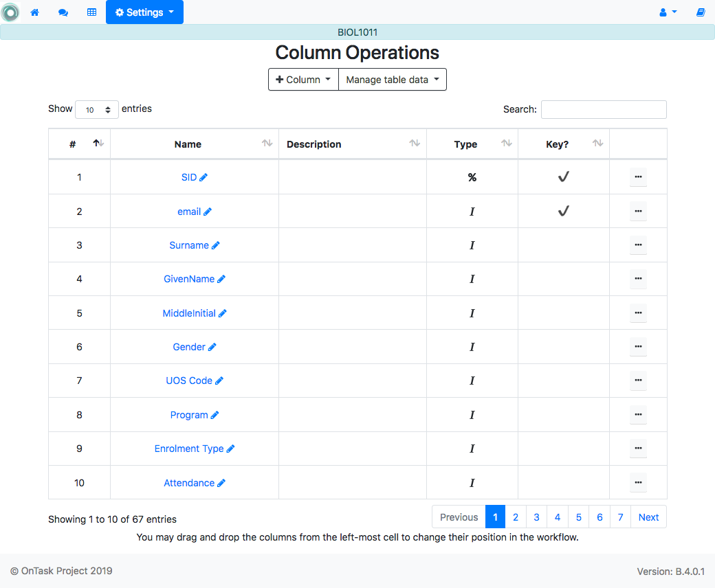Go to pagination page 2

click(x=515, y=517)
